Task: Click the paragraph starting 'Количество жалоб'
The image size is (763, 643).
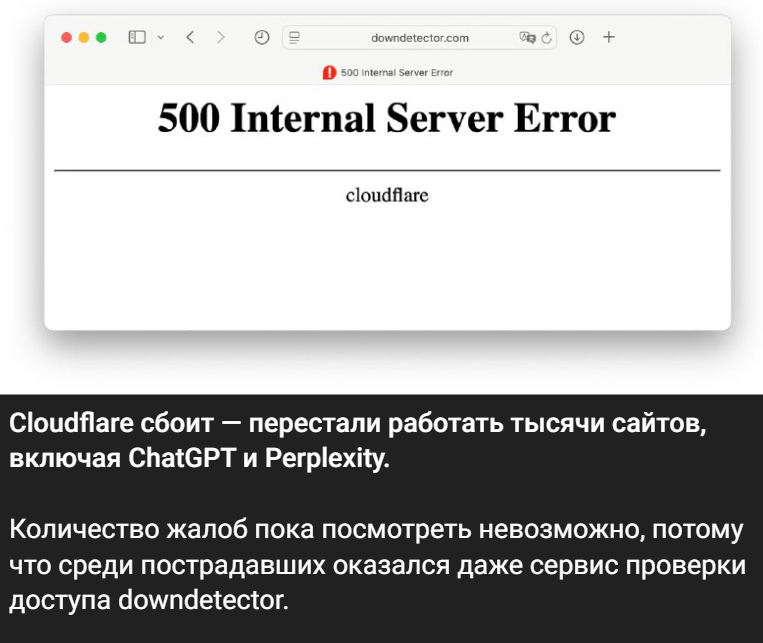Action: point(377,565)
